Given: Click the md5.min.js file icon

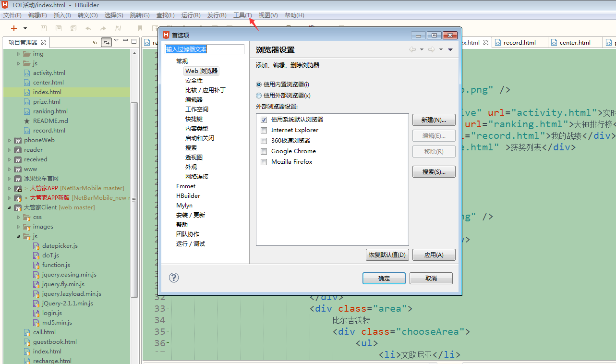Looking at the screenshot, I should pos(36,323).
